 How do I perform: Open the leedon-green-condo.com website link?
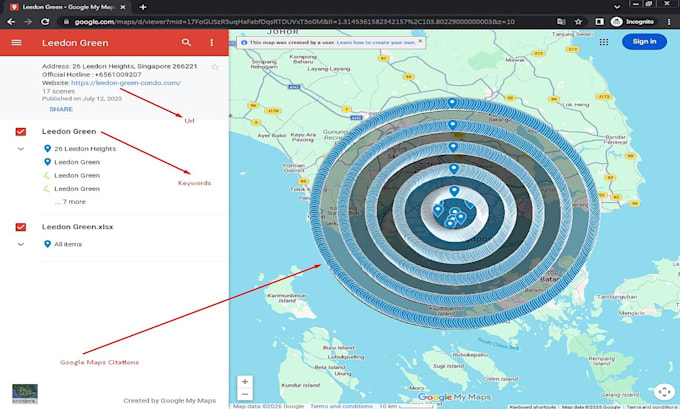(126, 82)
